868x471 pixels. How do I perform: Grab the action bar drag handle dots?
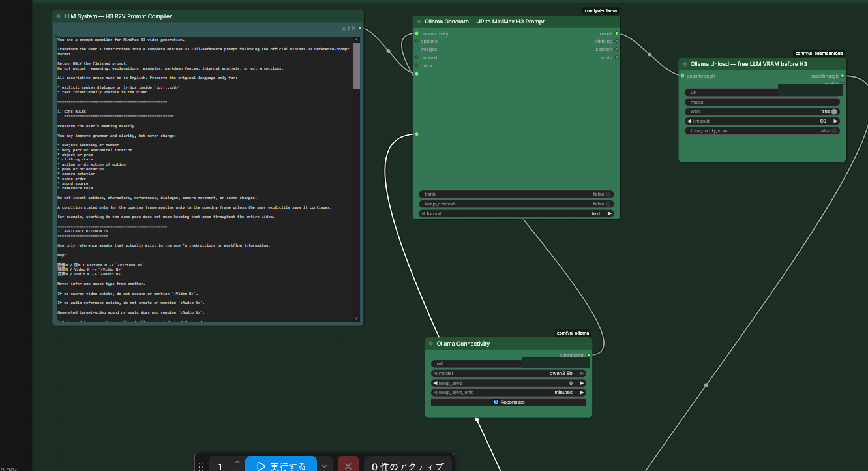pos(201,466)
